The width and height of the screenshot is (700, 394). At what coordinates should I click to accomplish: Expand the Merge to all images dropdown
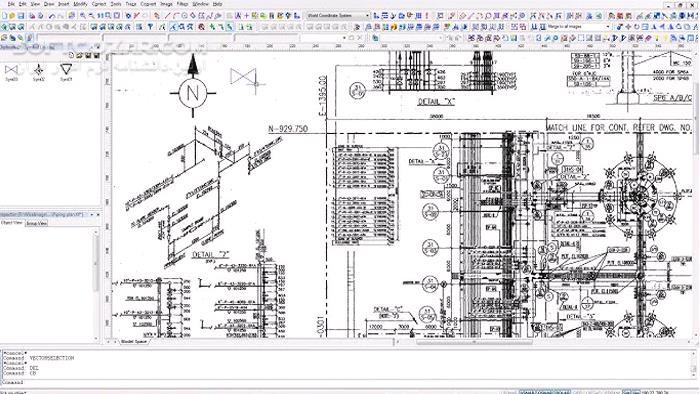click(x=608, y=27)
